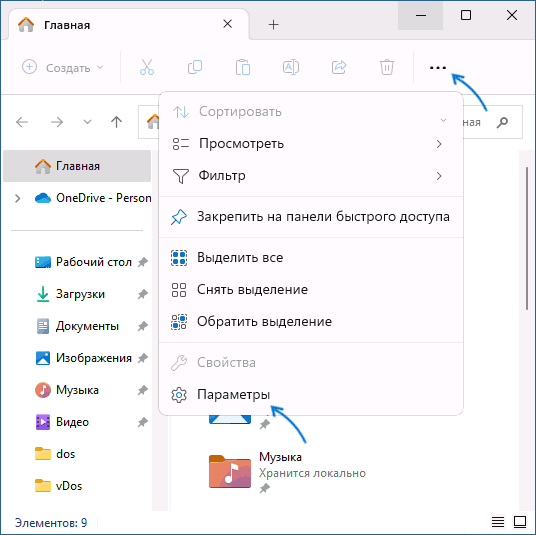The height and width of the screenshot is (535, 536).
Task: Click the Элементов: 9 status text
Action: pos(51,523)
